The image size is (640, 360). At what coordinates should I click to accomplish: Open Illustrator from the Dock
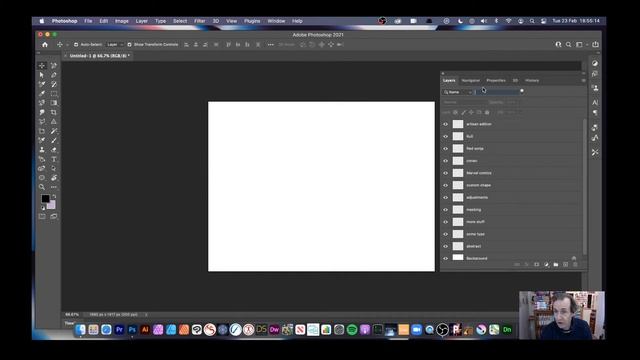click(145, 329)
